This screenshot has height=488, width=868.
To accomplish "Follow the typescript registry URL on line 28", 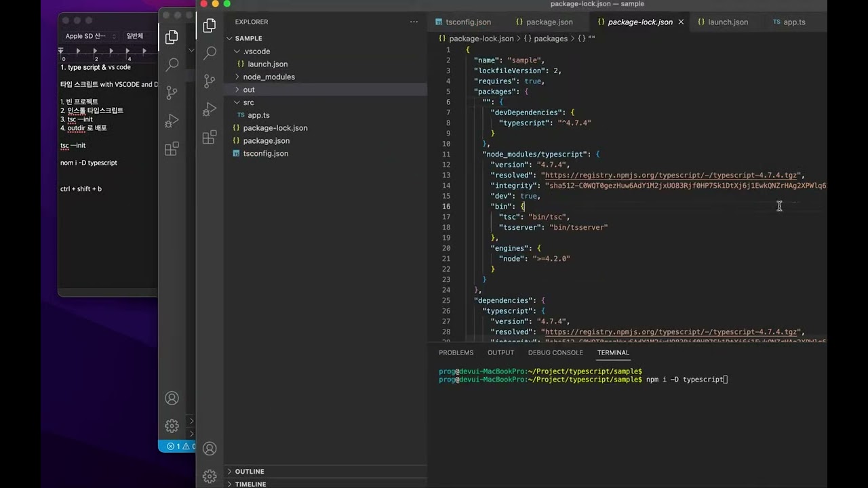I will click(x=672, y=332).
